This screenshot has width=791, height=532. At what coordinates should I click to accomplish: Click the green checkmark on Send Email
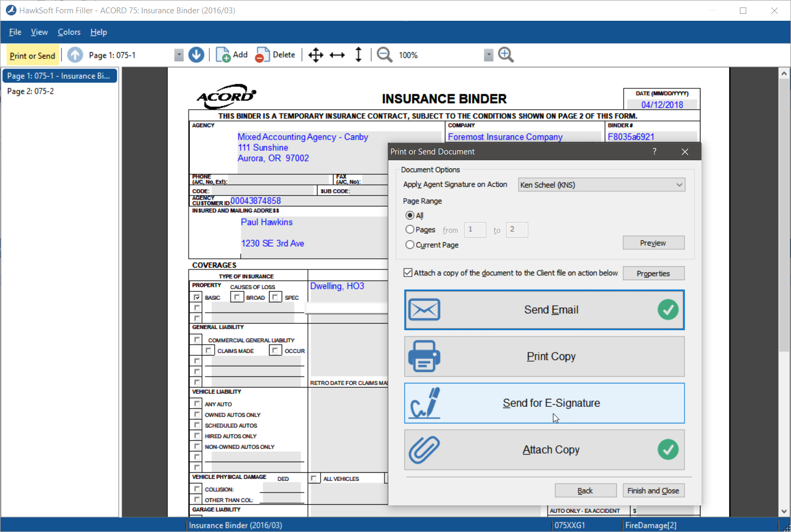pos(668,309)
